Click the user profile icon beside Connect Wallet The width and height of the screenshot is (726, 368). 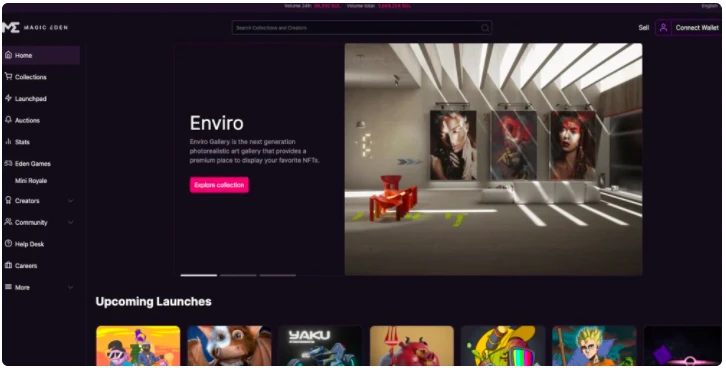(x=663, y=28)
